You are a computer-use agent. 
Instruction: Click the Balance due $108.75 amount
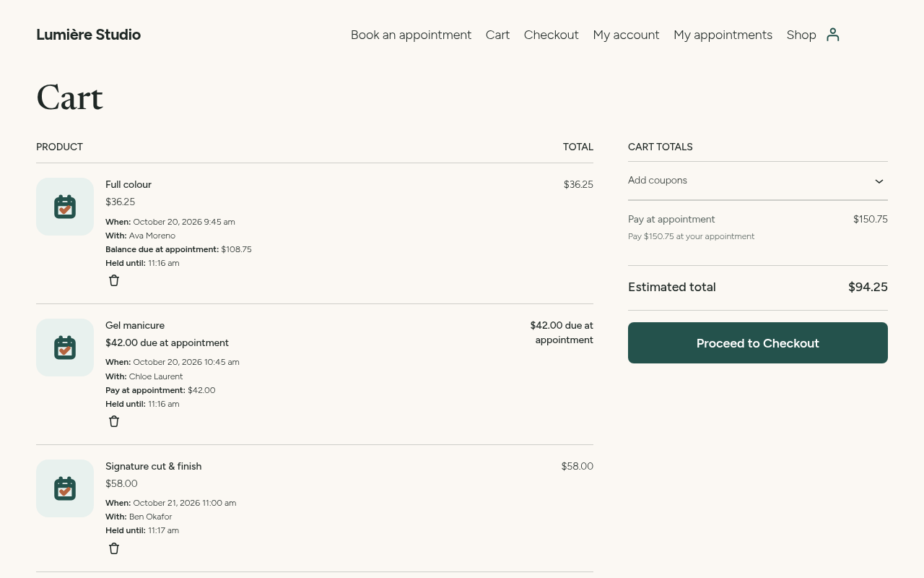point(236,249)
